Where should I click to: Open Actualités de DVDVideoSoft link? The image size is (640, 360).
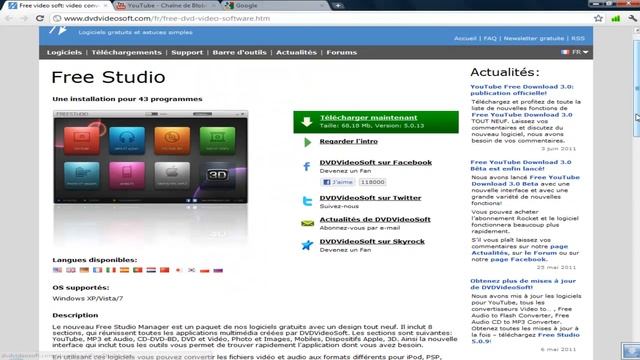pos(375,220)
